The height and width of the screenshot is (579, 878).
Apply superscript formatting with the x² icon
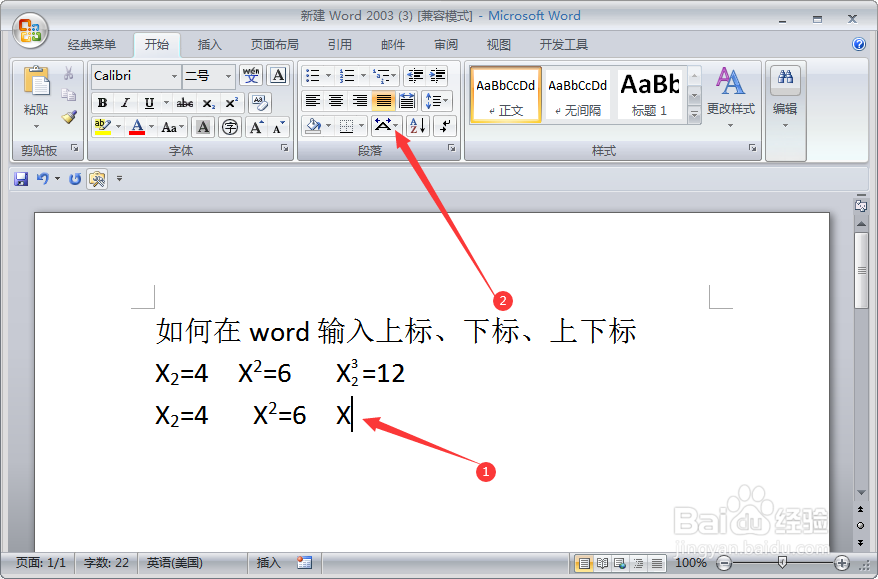point(231,102)
